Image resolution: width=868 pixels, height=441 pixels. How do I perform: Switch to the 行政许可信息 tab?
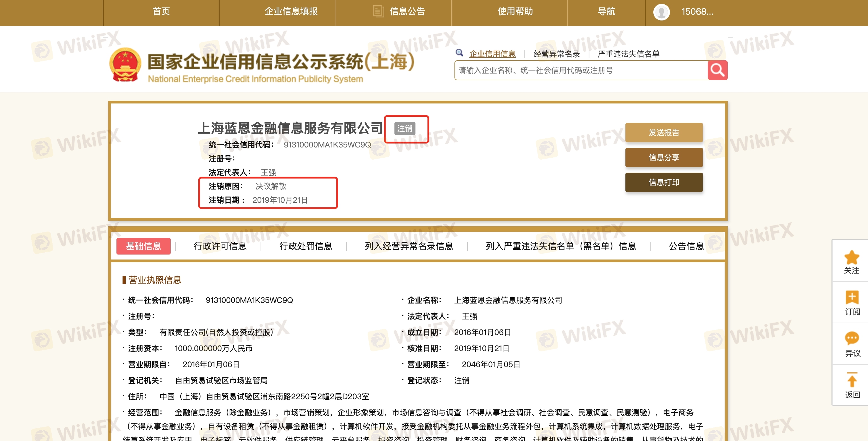[220, 246]
